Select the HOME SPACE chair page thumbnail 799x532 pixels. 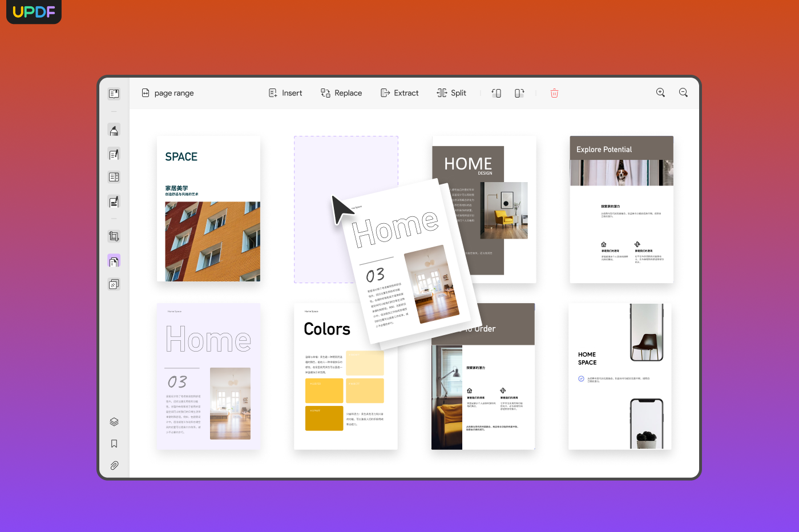click(x=620, y=376)
